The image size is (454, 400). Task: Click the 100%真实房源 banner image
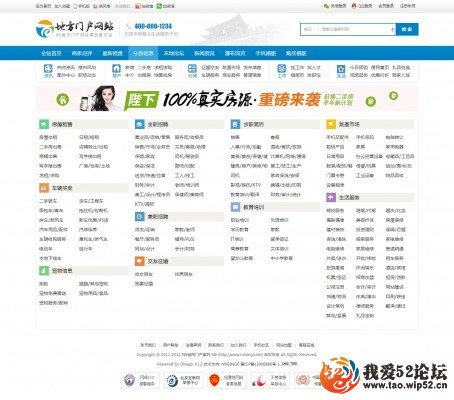point(227,98)
